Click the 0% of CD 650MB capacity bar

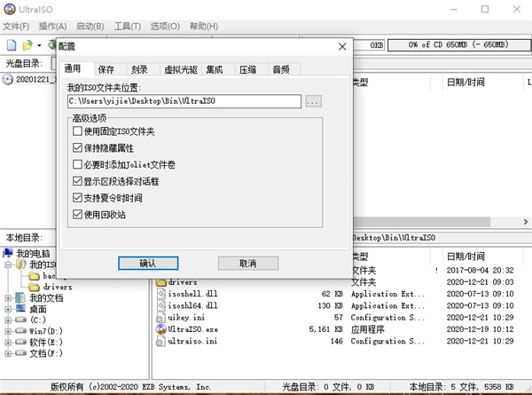pos(459,45)
